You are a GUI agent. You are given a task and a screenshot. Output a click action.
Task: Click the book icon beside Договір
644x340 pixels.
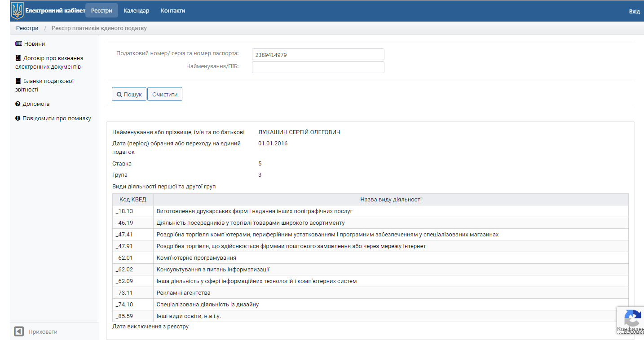tap(18, 58)
